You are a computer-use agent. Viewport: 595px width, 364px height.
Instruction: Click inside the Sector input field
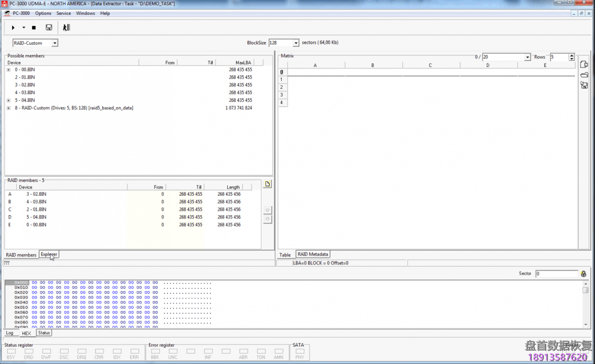[x=556, y=273]
